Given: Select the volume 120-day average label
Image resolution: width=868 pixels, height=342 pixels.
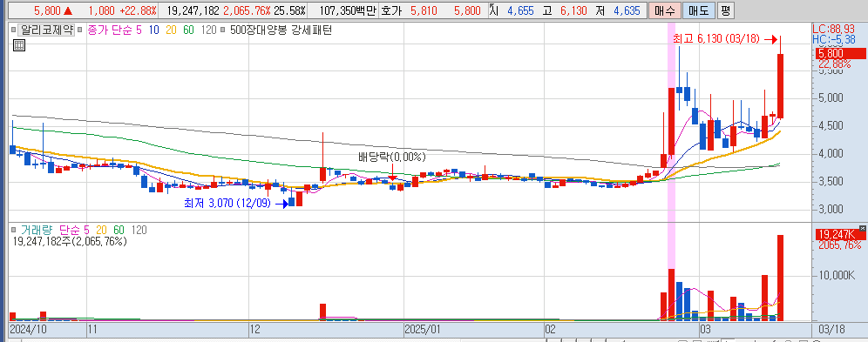Looking at the screenshot, I should click(x=139, y=229).
